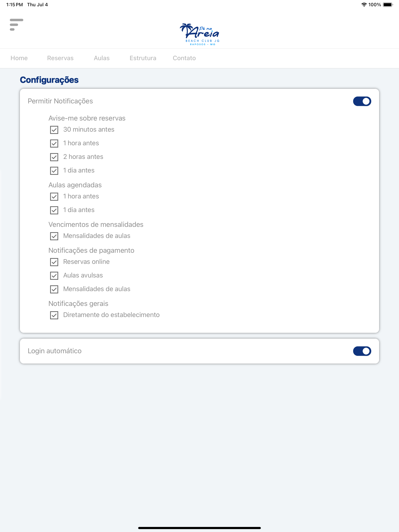
Task: Open the hamburger side menu icon
Action: pyautogui.click(x=16, y=25)
